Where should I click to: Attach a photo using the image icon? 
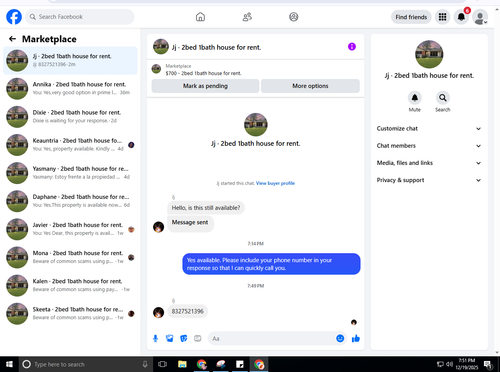pos(170,339)
